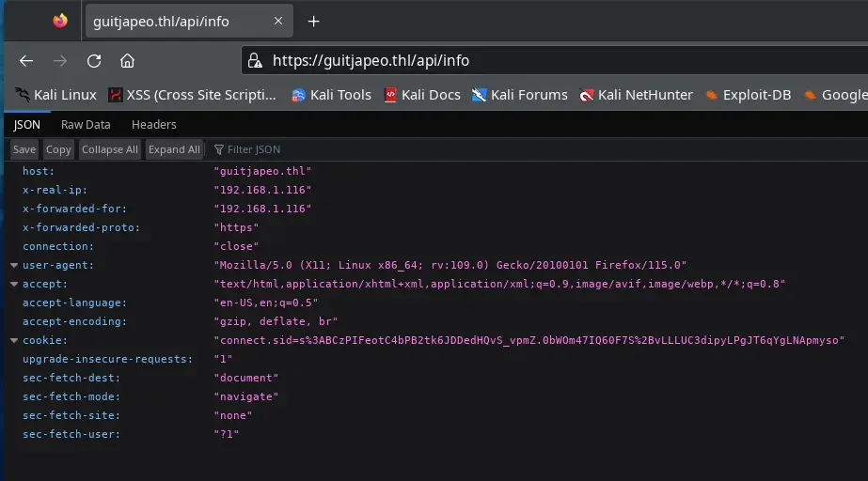Image resolution: width=868 pixels, height=481 pixels.
Task: Reload the current page
Action: tap(94, 61)
